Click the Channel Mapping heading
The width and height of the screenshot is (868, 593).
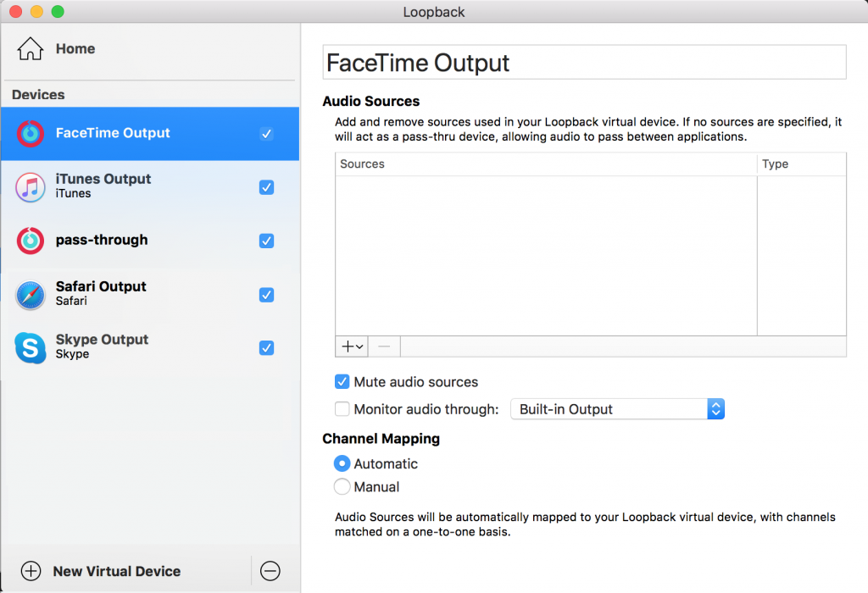(381, 439)
